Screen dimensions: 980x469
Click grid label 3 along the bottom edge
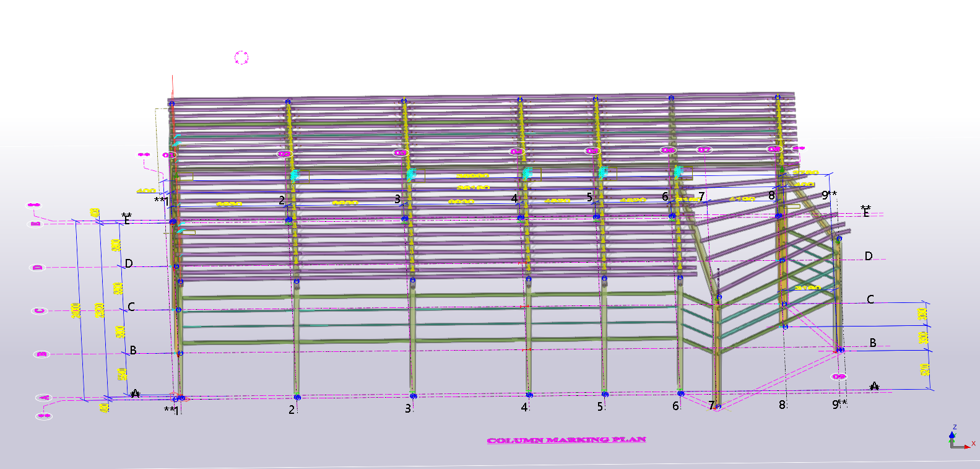(x=408, y=409)
